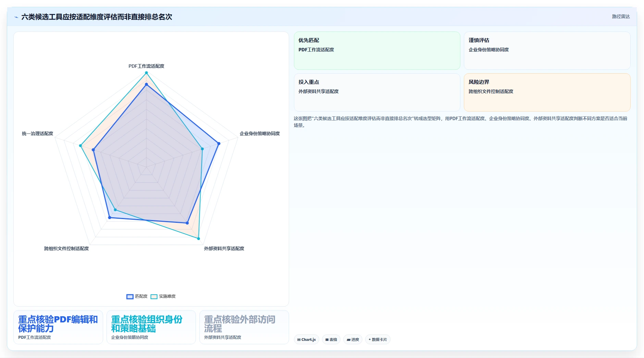Open the 优先匹配 card
Viewport: 644px width, 358px height.
(377, 51)
